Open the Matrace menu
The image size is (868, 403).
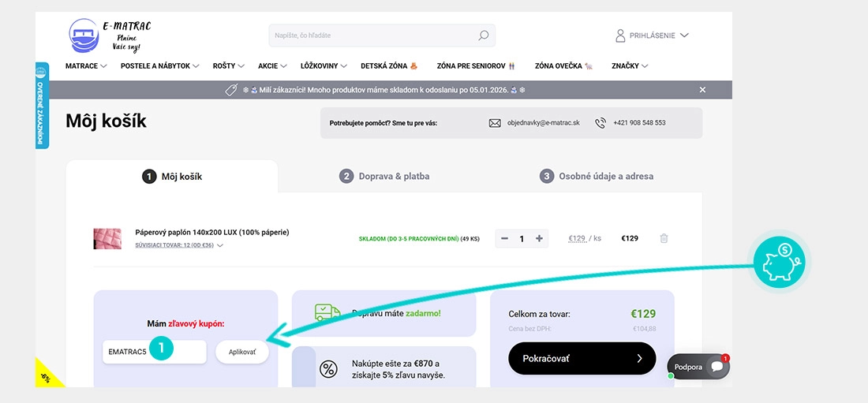[x=86, y=66]
